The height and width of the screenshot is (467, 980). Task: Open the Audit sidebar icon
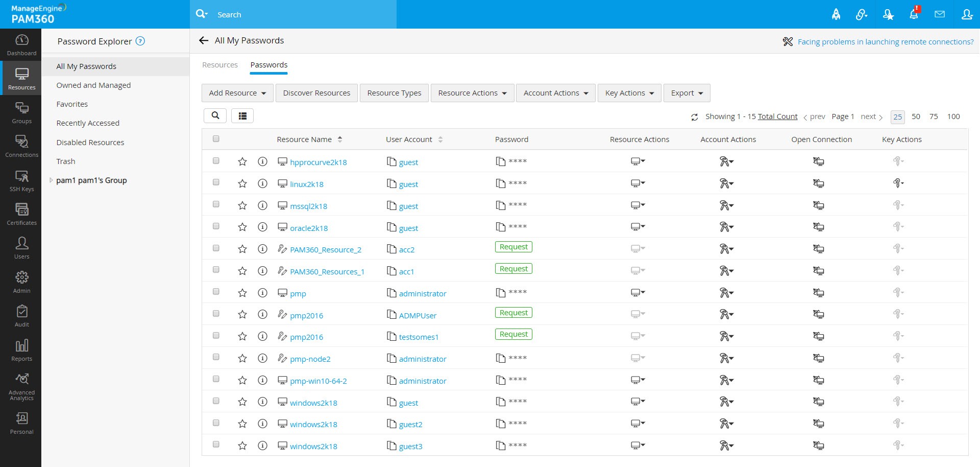click(21, 316)
